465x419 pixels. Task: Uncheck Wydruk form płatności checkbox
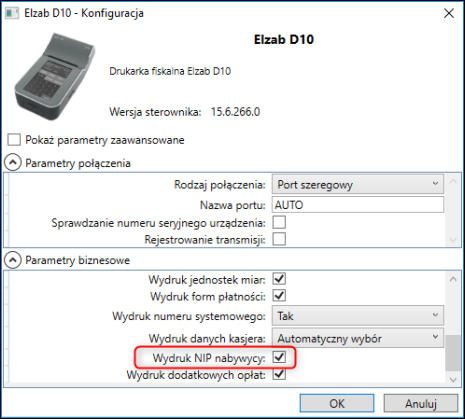click(279, 295)
